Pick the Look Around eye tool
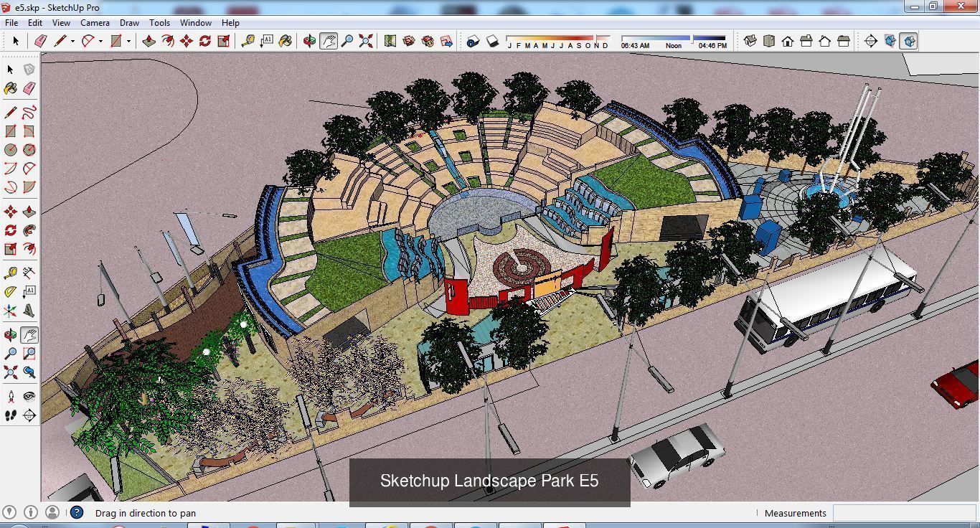 [29, 396]
